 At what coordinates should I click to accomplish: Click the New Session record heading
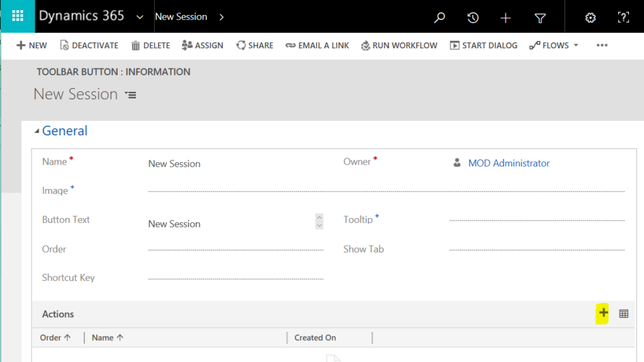pos(75,94)
